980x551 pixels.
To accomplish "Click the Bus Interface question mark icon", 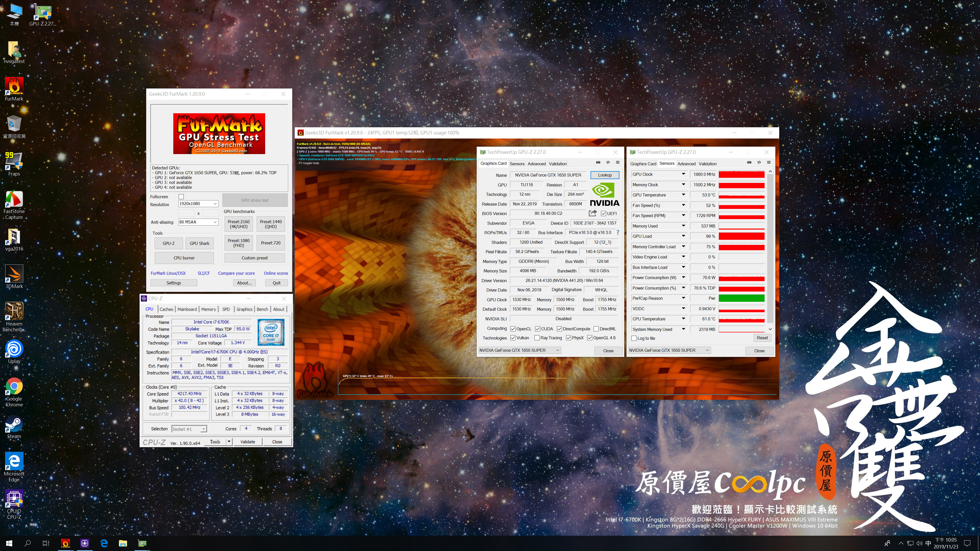I will pos(618,232).
